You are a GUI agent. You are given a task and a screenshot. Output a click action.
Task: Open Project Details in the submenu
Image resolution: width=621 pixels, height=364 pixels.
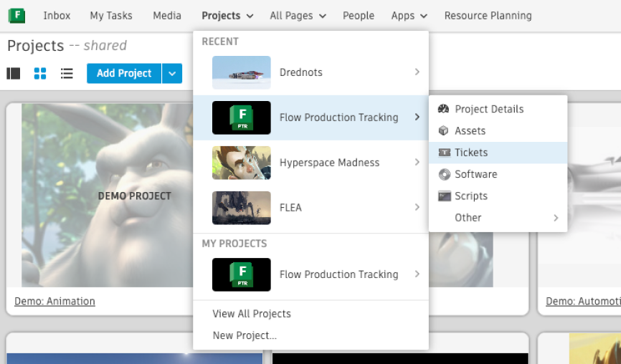click(498, 109)
